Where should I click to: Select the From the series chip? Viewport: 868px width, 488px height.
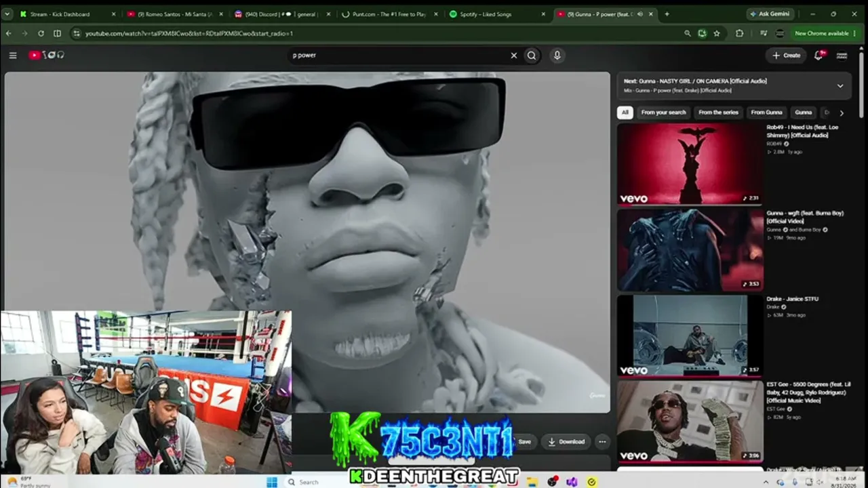pos(718,113)
